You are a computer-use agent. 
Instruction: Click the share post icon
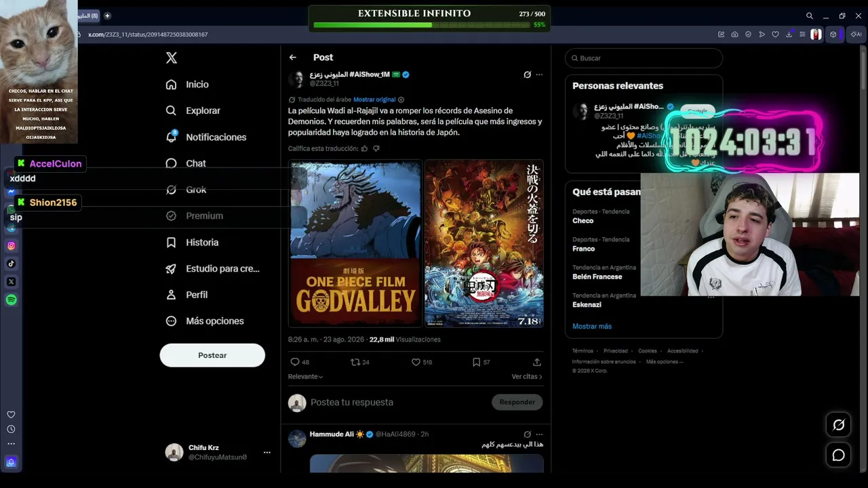tap(537, 362)
